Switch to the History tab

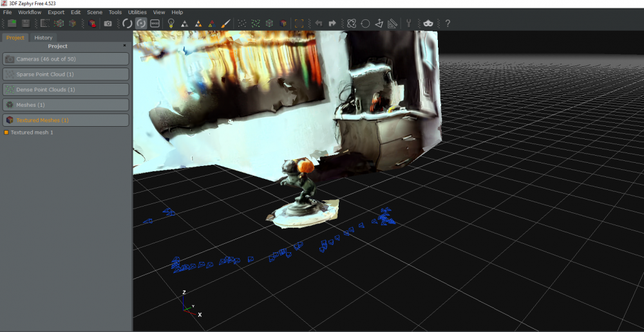(43, 37)
